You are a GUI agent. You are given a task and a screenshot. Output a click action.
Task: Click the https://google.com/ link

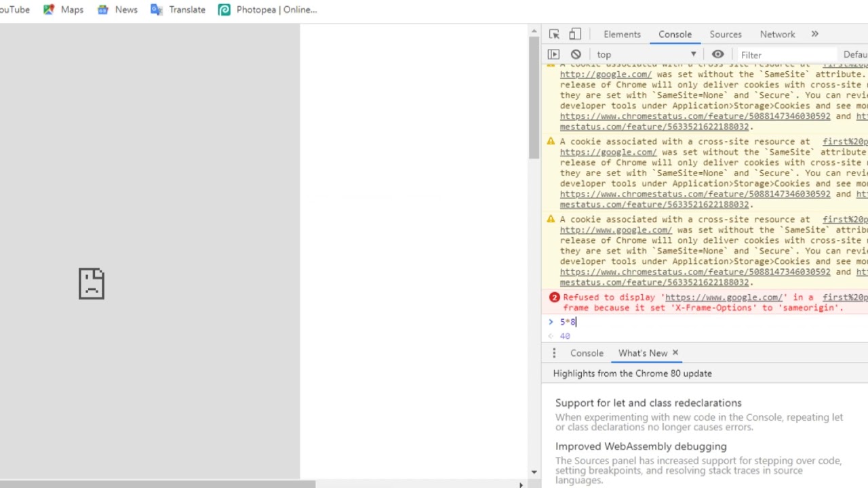click(x=608, y=152)
